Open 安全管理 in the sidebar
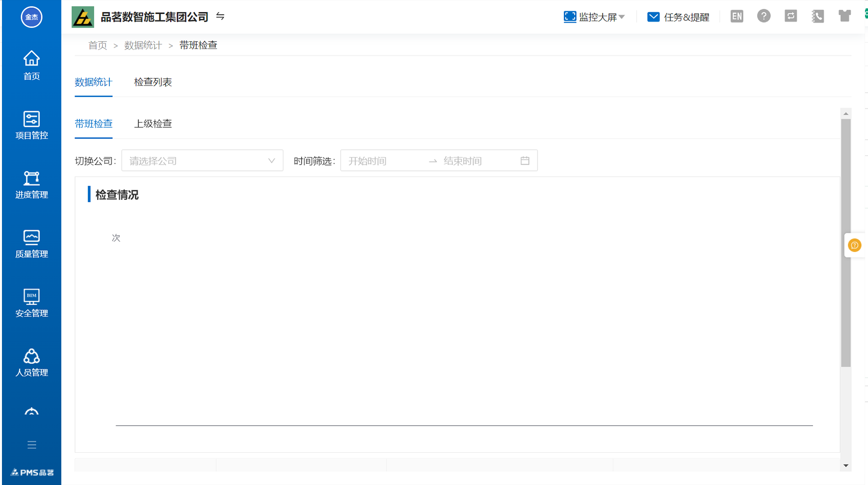Viewport: 868px width, 485px height. click(x=31, y=303)
